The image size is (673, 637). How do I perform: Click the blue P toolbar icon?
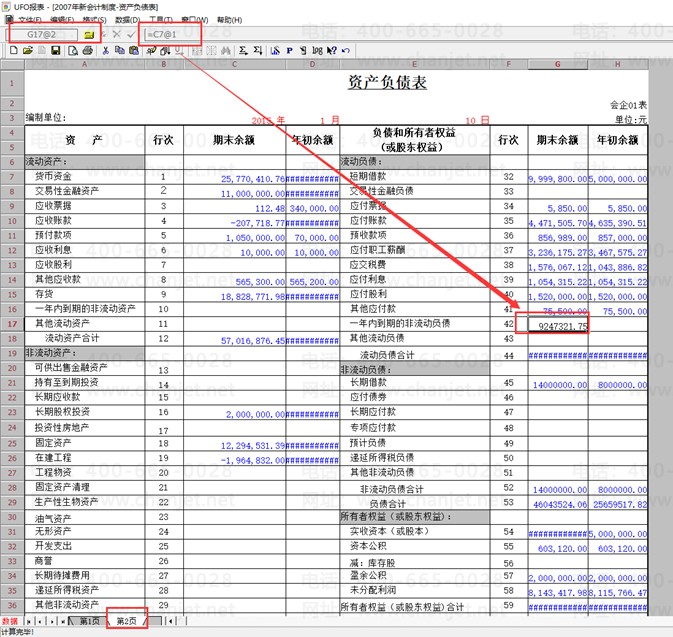tap(290, 51)
